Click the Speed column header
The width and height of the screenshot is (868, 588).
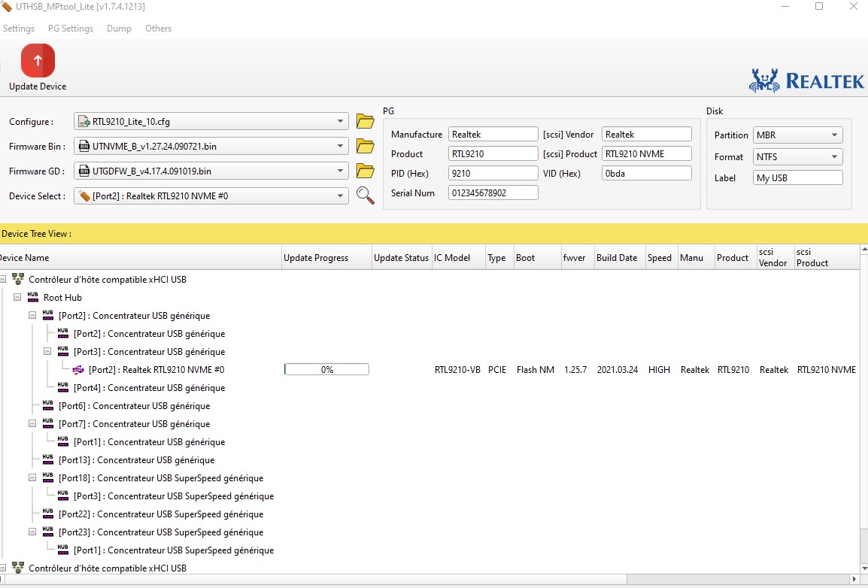tap(661, 258)
